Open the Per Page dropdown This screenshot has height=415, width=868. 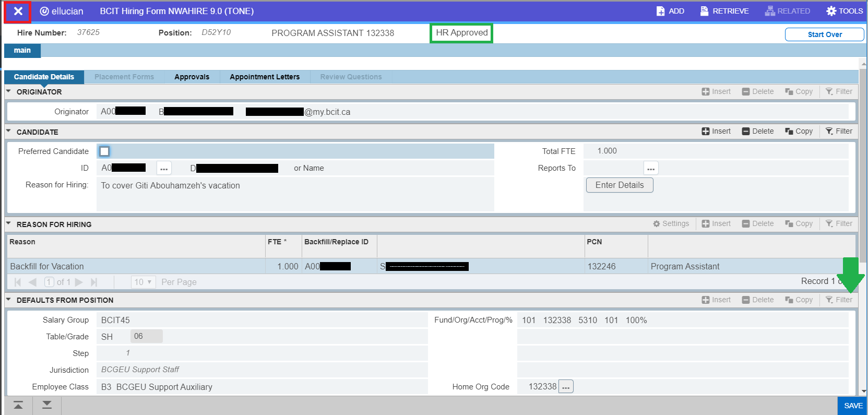(143, 282)
